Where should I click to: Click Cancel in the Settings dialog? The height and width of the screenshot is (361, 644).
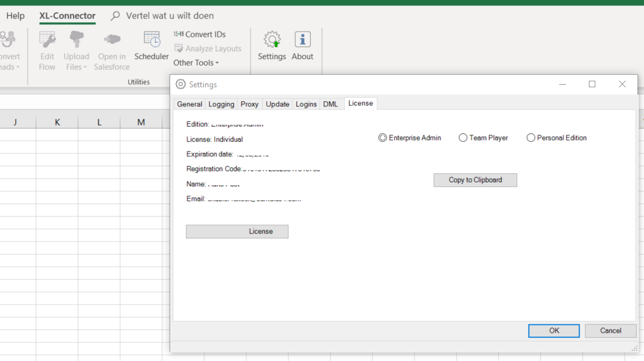pos(610,331)
